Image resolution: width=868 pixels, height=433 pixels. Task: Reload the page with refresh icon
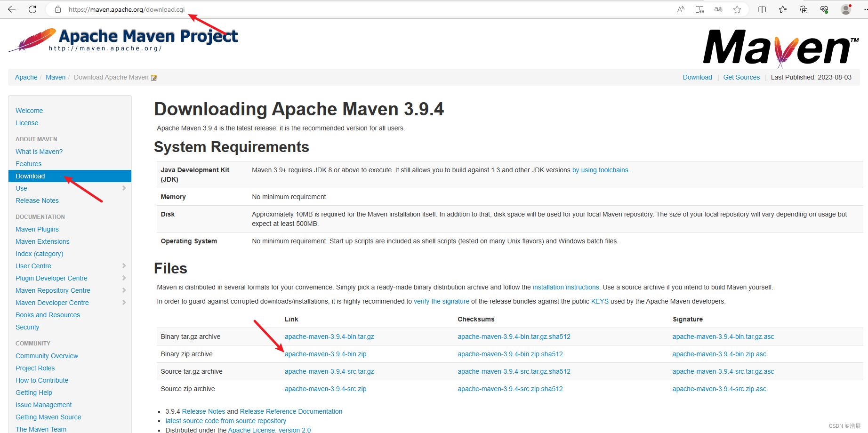(x=32, y=9)
